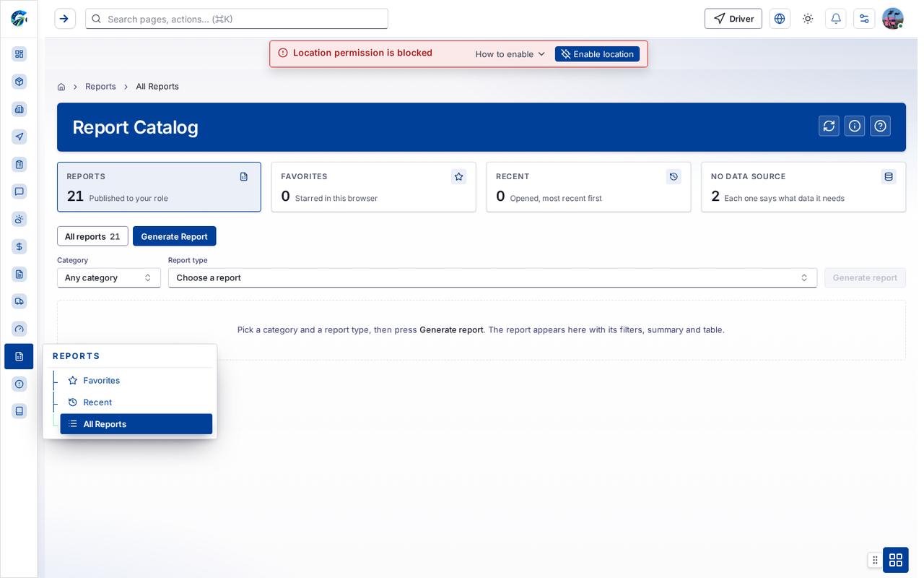Open the clipboard sidebar icon
Screen dimensions: 924x578
[19, 164]
